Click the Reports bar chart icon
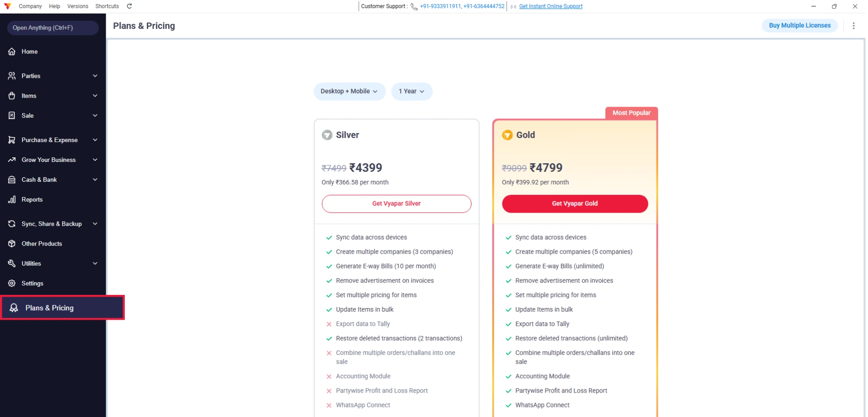The width and height of the screenshot is (868, 417). click(12, 199)
